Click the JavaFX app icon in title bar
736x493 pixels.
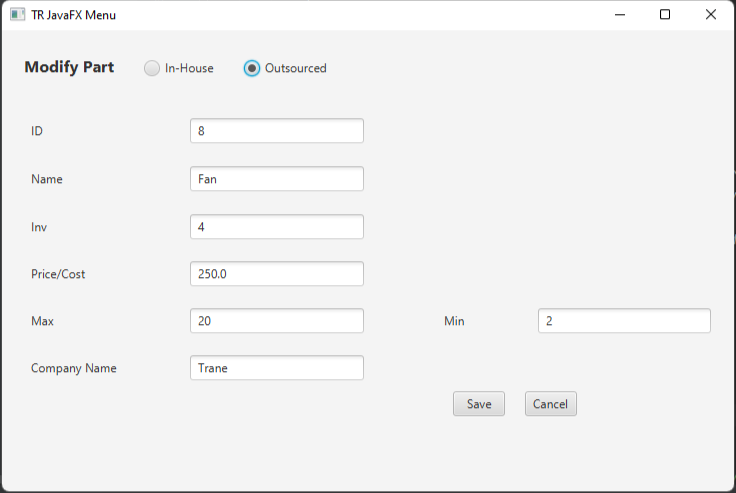point(17,15)
